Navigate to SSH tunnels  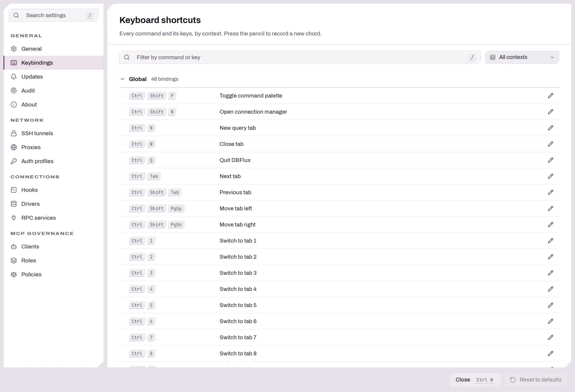(x=54, y=133)
